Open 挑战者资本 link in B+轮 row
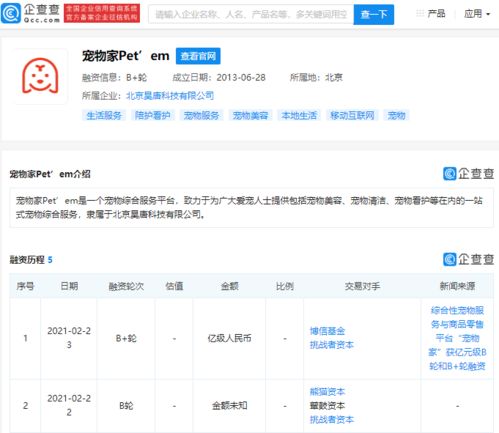The width and height of the screenshot is (499, 433). coord(332,345)
